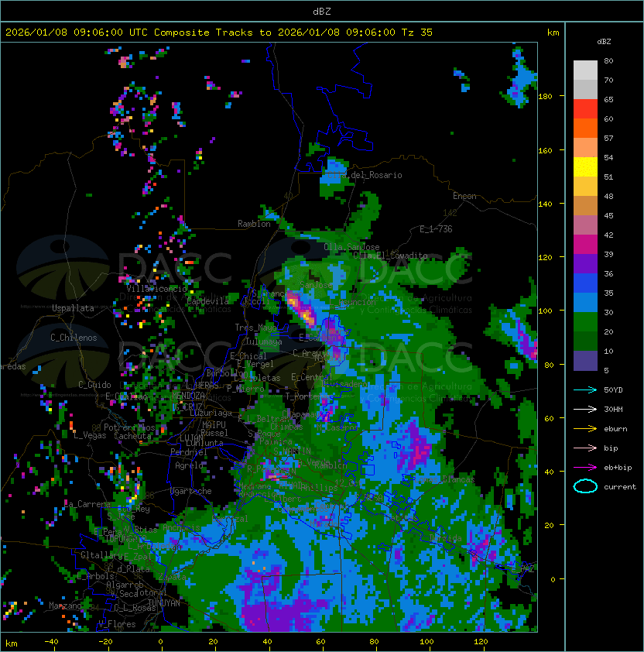Click the magenta eb+bip arrow in legend
Viewport: 644px width, 652px height.
tap(585, 468)
